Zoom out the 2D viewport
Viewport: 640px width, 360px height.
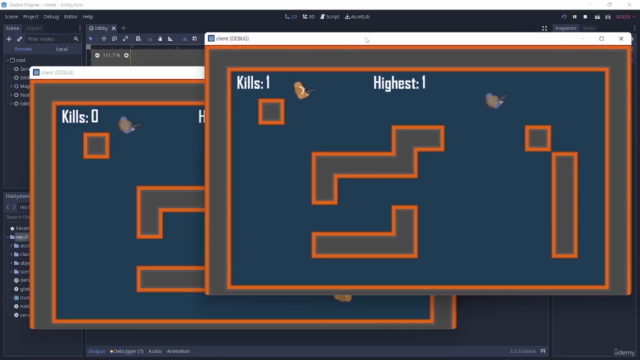[97, 56]
